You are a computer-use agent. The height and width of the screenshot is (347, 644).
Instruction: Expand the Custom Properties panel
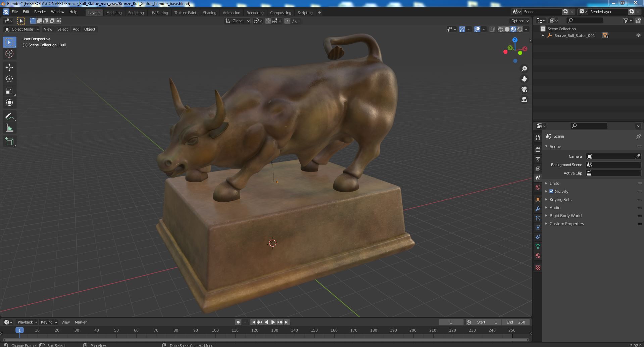coord(566,224)
